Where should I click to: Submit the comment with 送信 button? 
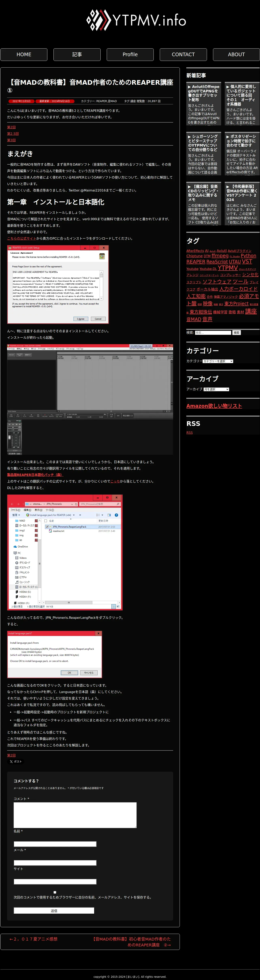tap(54, 910)
